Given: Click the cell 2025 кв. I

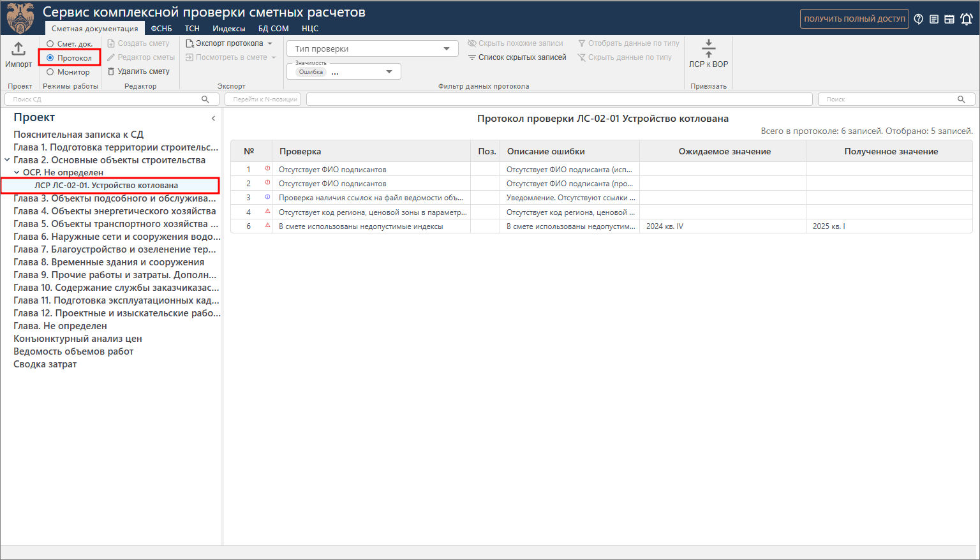Looking at the screenshot, I should pos(889,226).
